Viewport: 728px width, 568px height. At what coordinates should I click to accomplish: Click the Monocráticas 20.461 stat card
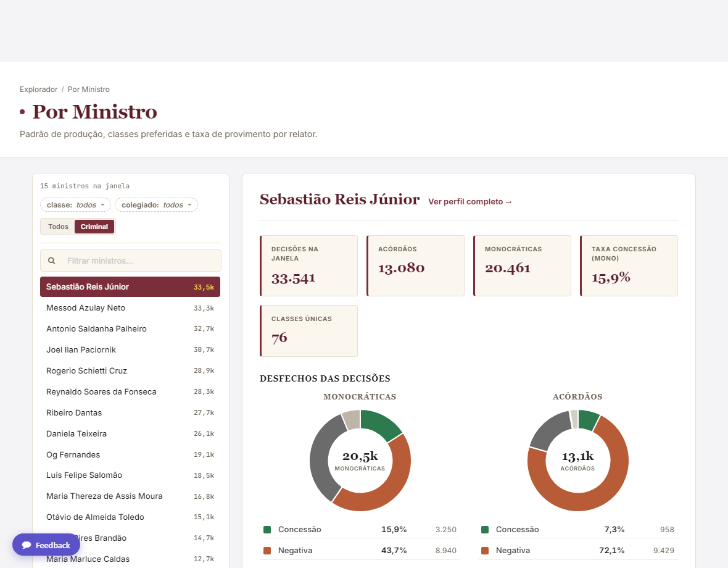click(523, 265)
